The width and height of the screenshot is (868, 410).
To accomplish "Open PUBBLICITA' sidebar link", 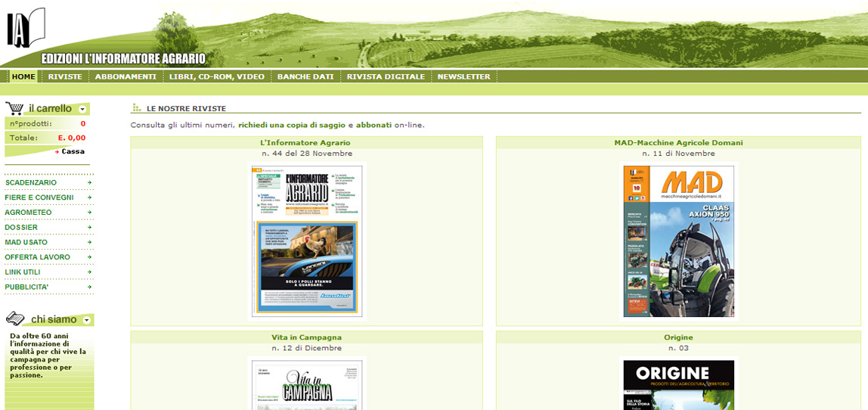I will point(26,287).
